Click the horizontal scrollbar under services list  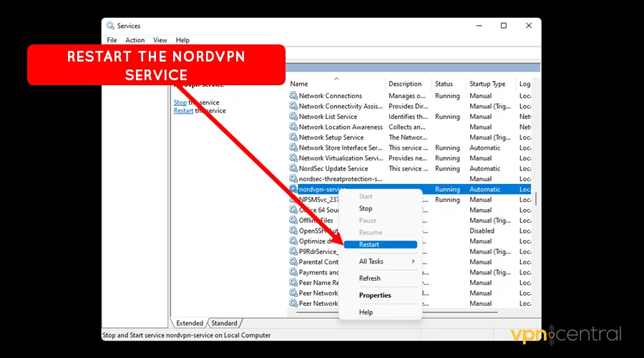click(x=396, y=312)
